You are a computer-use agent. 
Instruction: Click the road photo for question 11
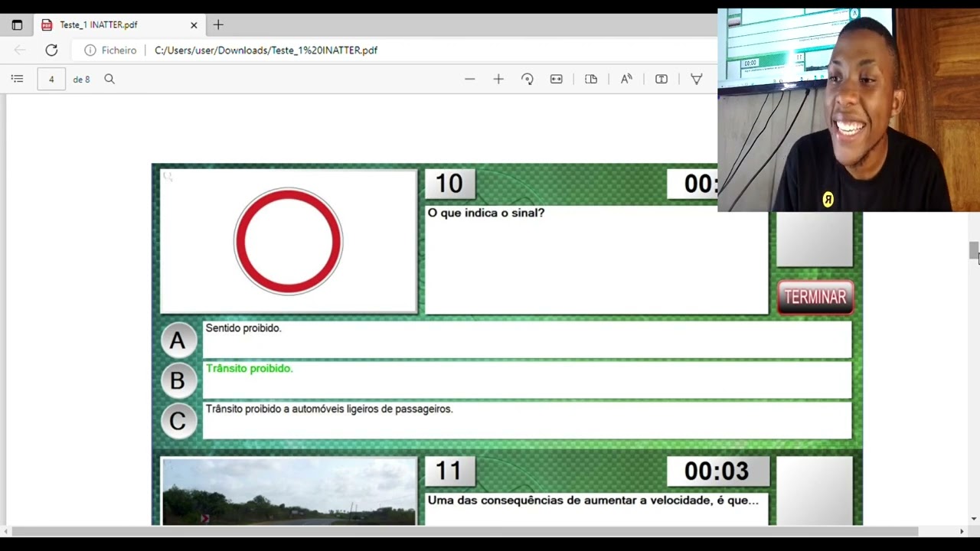289,491
